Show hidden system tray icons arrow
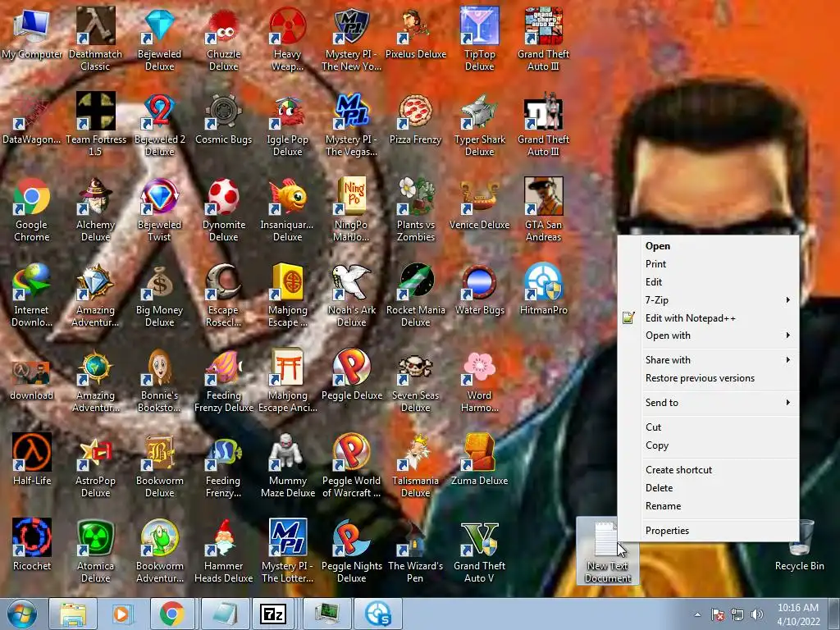The height and width of the screenshot is (630, 840). (x=697, y=614)
